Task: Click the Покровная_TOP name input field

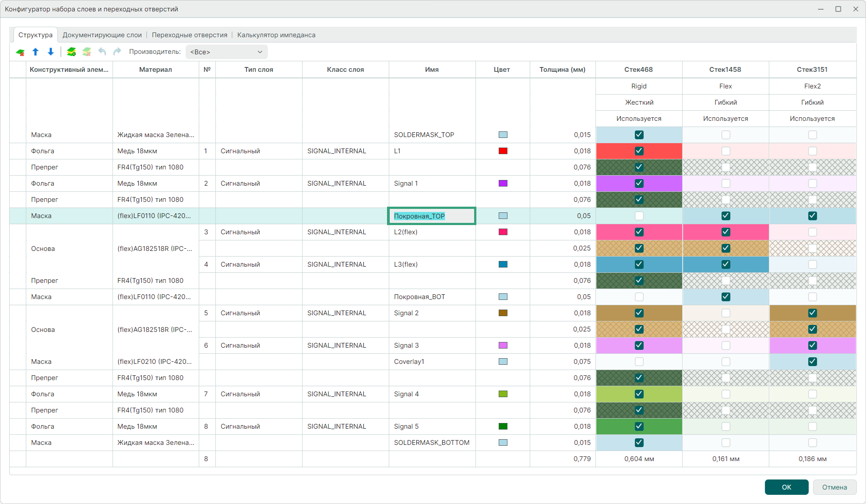Action: click(x=431, y=216)
